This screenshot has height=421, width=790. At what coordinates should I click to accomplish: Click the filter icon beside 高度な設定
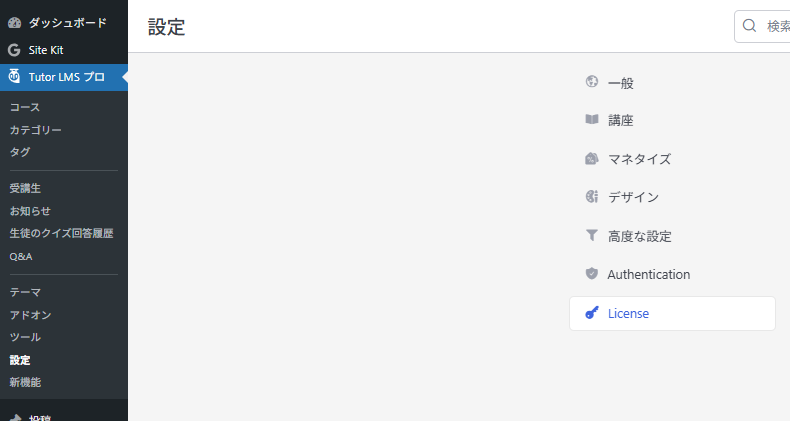coord(592,236)
